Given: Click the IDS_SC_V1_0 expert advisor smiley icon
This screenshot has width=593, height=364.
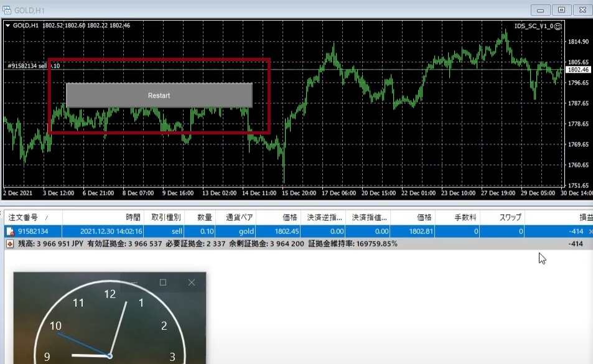Looking at the screenshot, I should click(x=558, y=26).
